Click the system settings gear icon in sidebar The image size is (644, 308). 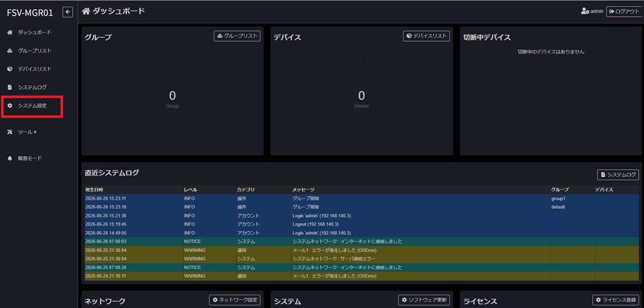[10, 106]
